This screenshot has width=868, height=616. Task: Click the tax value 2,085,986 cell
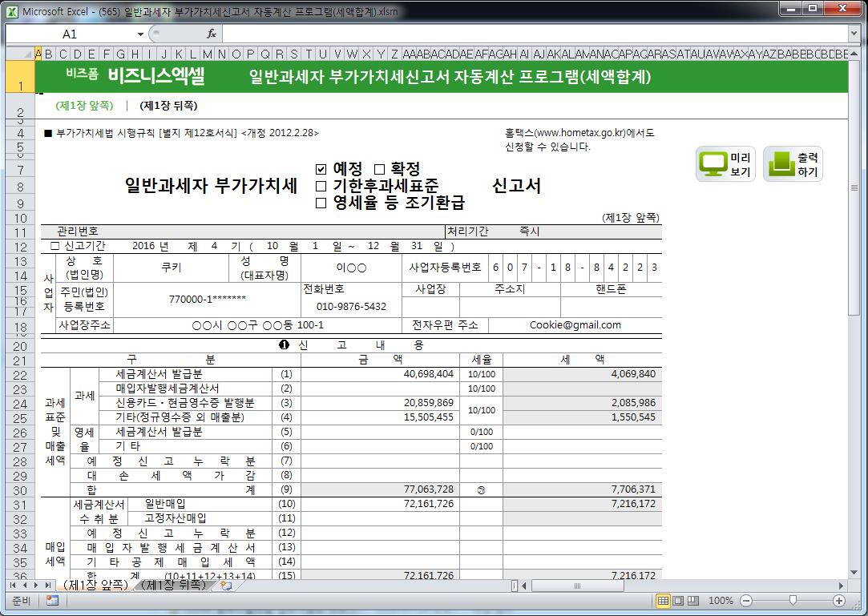pos(583,403)
